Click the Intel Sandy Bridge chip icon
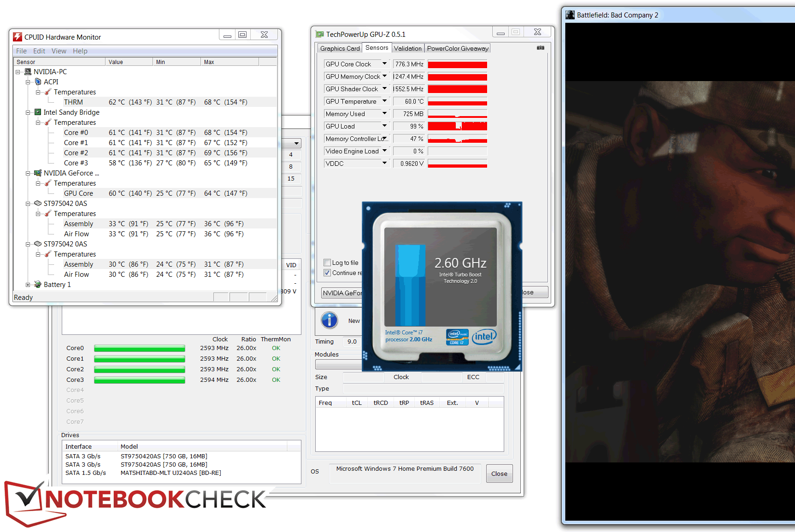The width and height of the screenshot is (795, 532). click(x=38, y=112)
